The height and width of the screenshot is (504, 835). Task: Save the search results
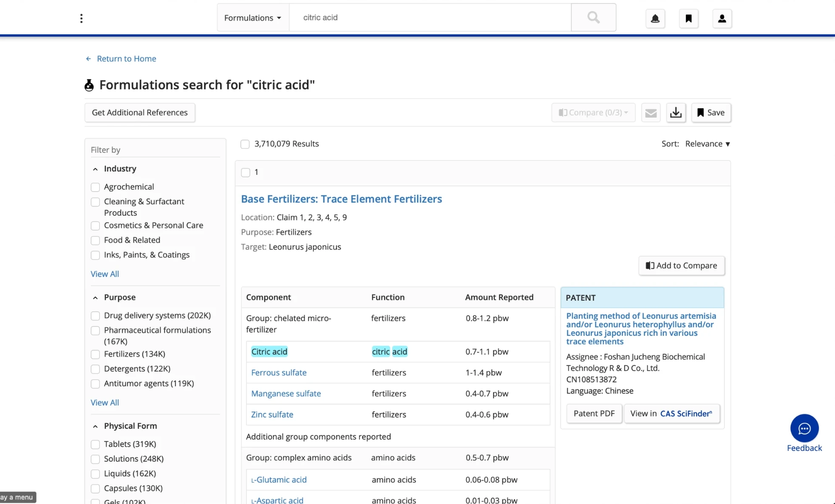711,113
